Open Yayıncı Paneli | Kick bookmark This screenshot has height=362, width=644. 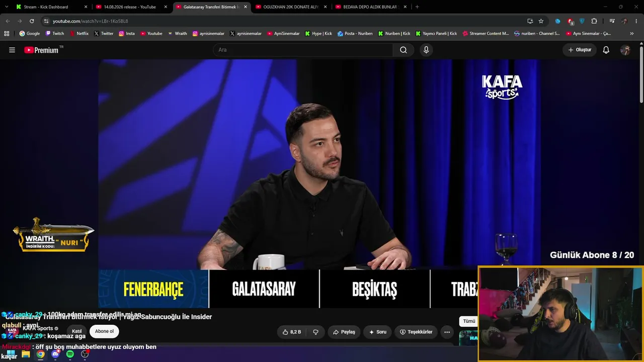(436, 34)
